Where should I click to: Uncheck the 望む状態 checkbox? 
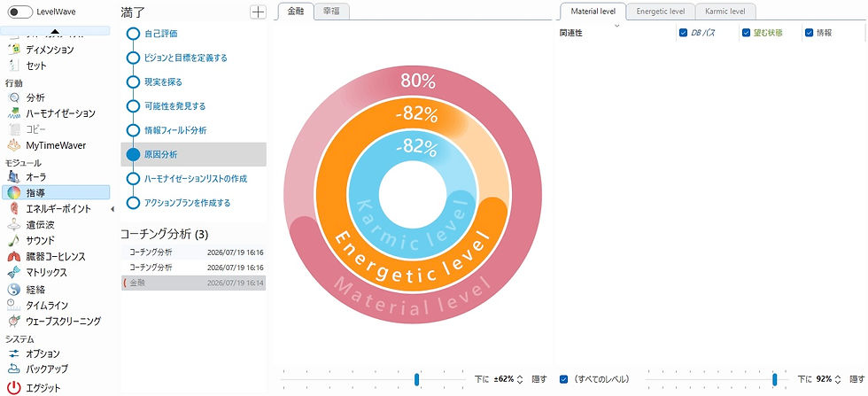pos(746,33)
